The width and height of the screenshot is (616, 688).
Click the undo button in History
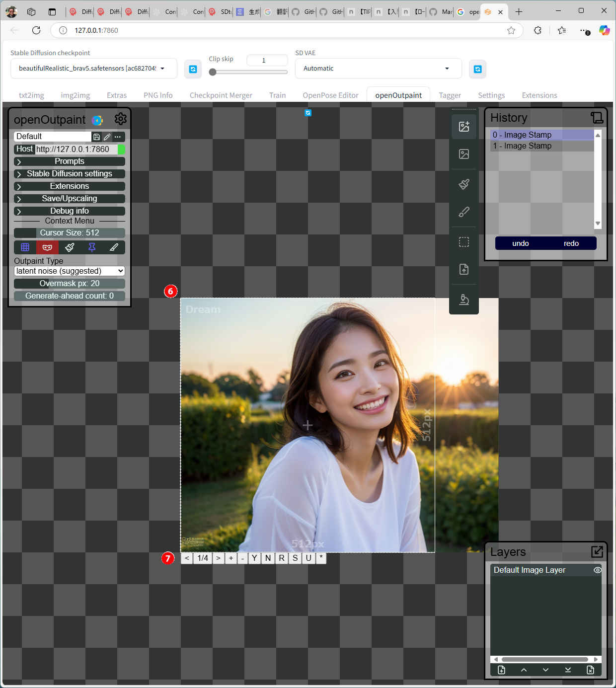[520, 243]
